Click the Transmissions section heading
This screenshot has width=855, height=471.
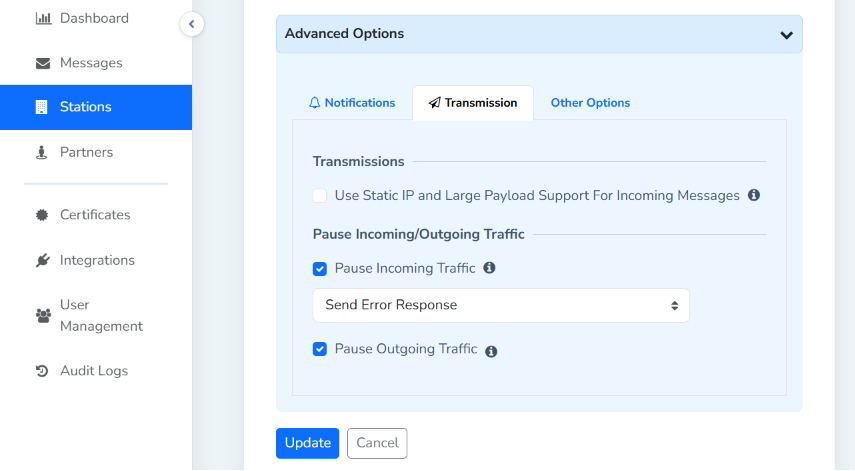[358, 161]
